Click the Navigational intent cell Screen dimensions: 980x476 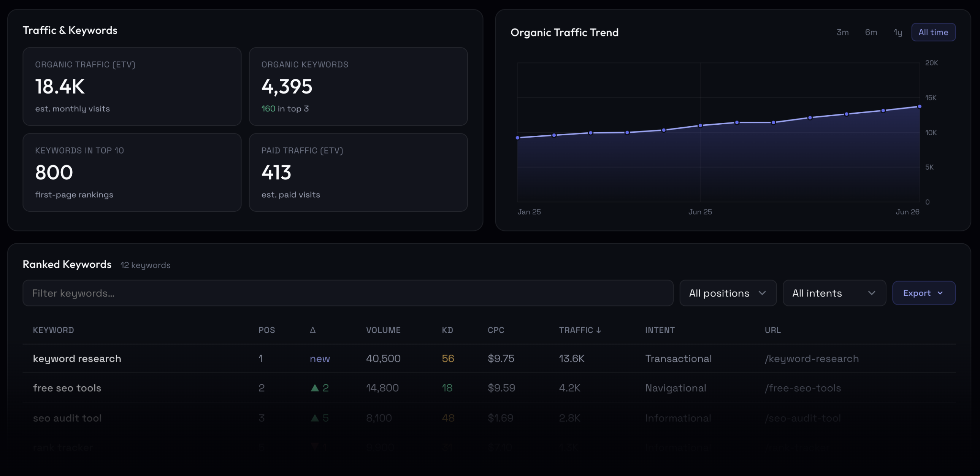tap(676, 388)
